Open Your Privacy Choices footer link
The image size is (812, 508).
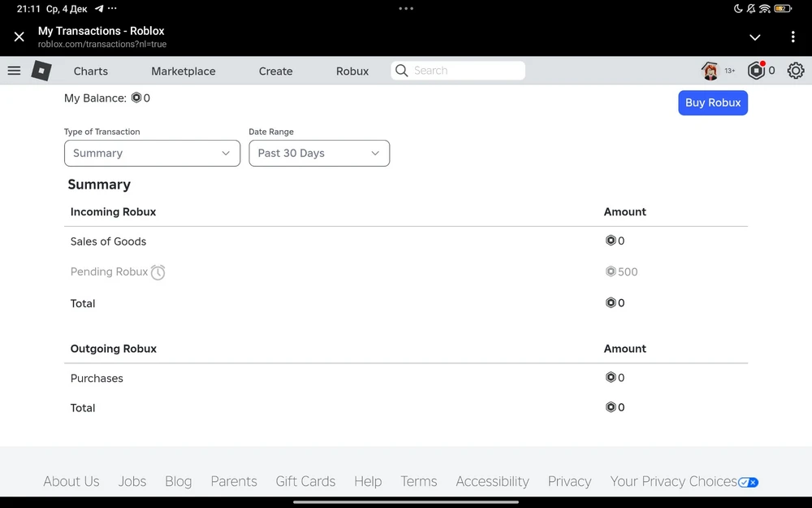tap(673, 481)
